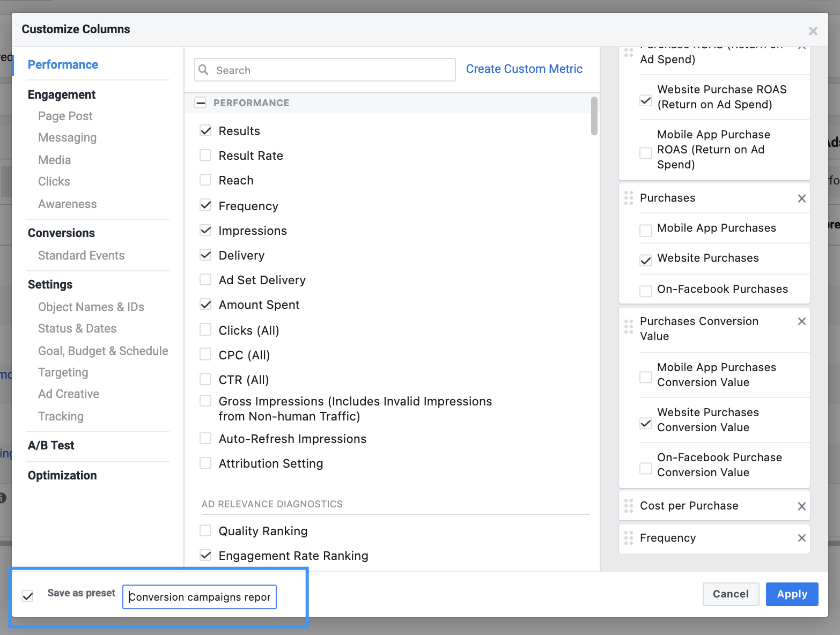Click drag handle next to Purchases column

[x=629, y=198]
